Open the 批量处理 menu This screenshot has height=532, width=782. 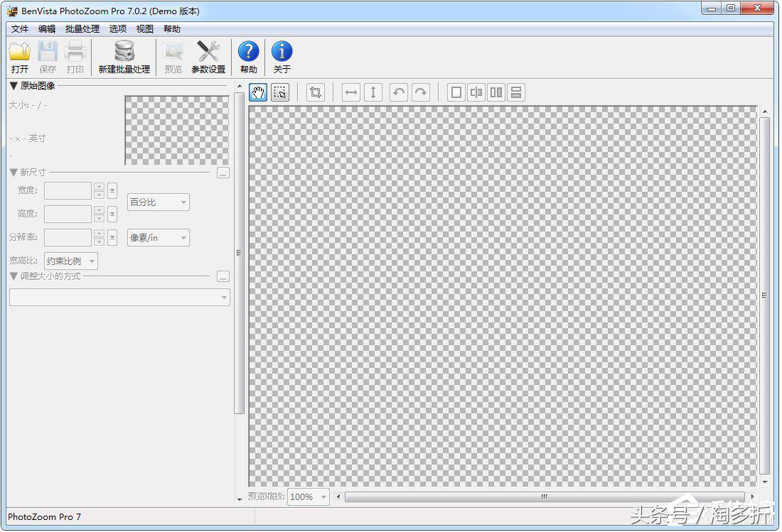(82, 29)
